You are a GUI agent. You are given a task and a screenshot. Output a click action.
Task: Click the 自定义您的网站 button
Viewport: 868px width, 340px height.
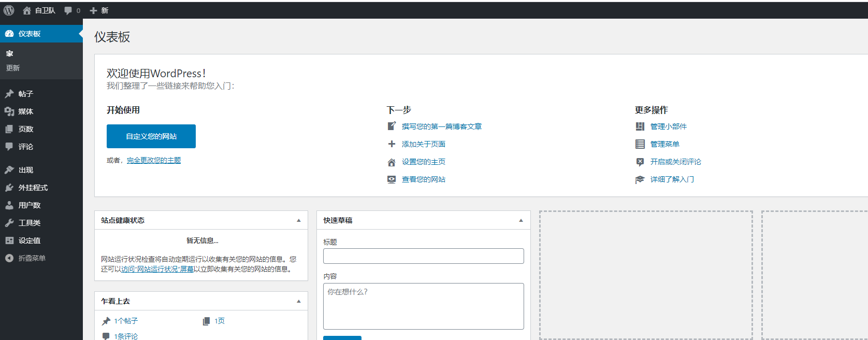tap(151, 136)
